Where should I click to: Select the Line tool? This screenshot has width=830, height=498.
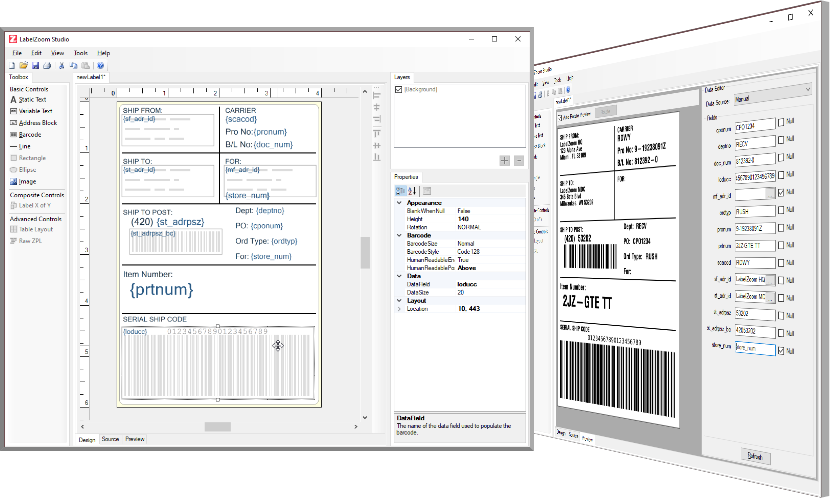21,146
